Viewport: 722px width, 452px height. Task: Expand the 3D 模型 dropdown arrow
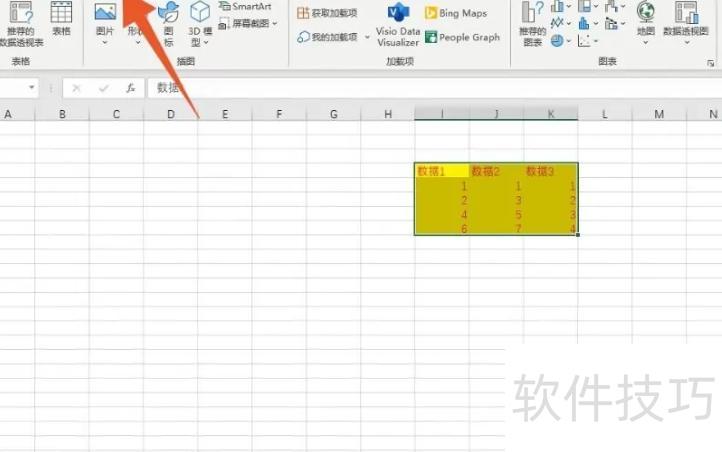coord(206,42)
